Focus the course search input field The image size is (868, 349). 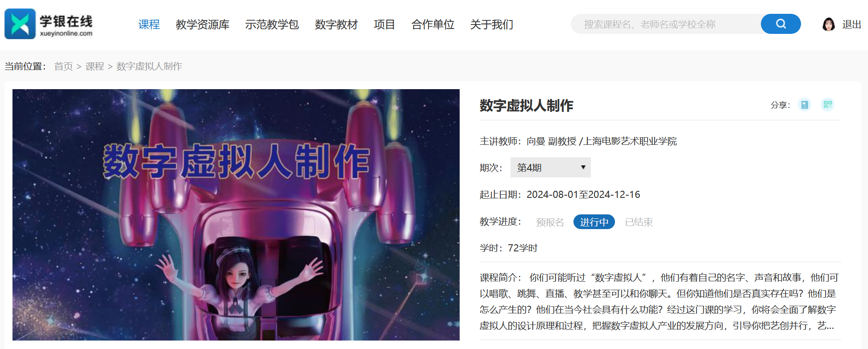click(666, 24)
